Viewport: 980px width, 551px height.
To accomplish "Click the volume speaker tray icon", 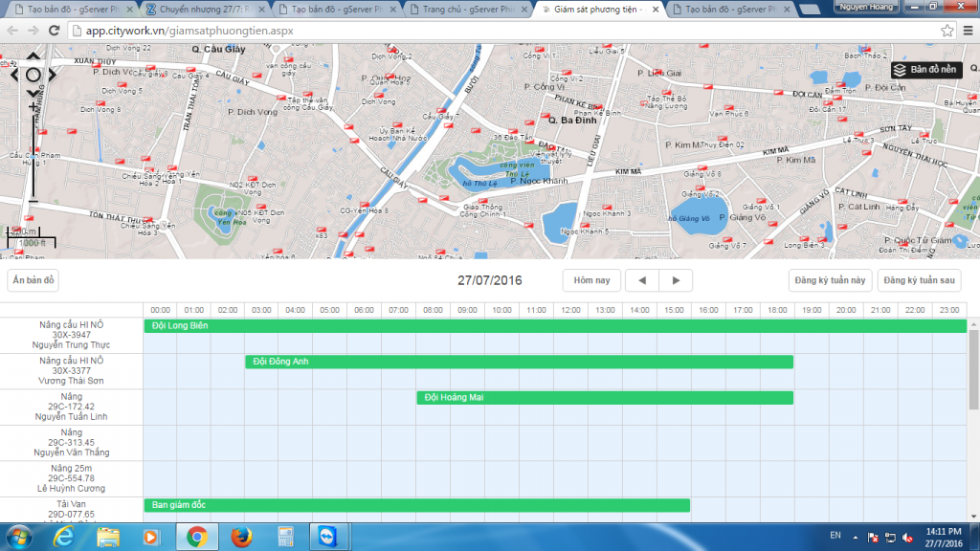I will point(908,538).
